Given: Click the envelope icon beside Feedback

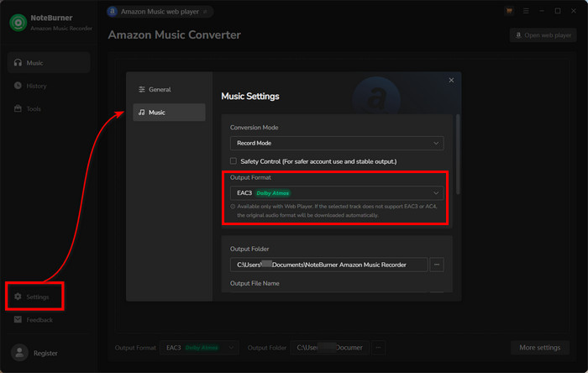Looking at the screenshot, I should pyautogui.click(x=18, y=319).
